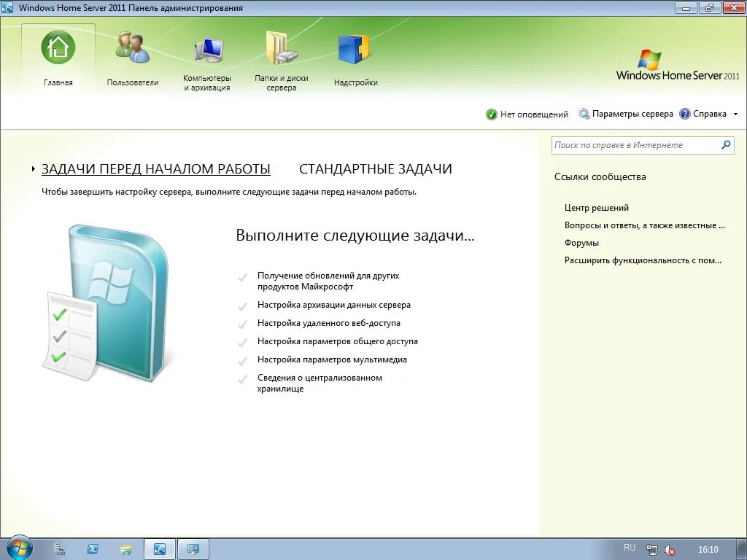Click the checkmark beside Настройка параметров общего доступа
Screen dimensions: 747x560
(242, 342)
